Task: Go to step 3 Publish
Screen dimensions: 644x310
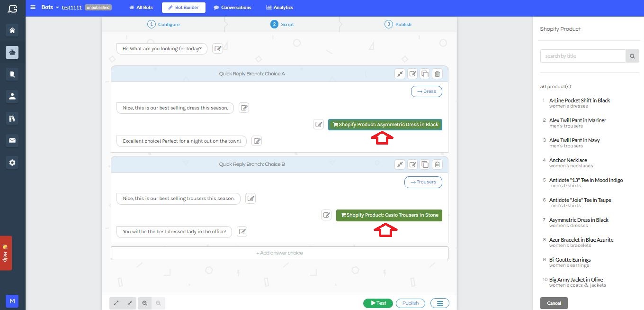Action: (x=398, y=24)
